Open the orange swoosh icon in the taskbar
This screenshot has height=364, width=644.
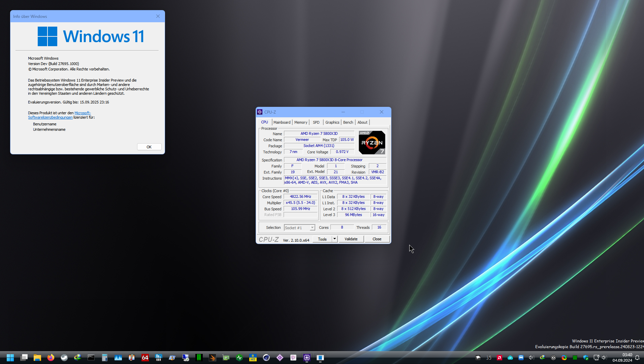pyautogui.click(x=213, y=358)
